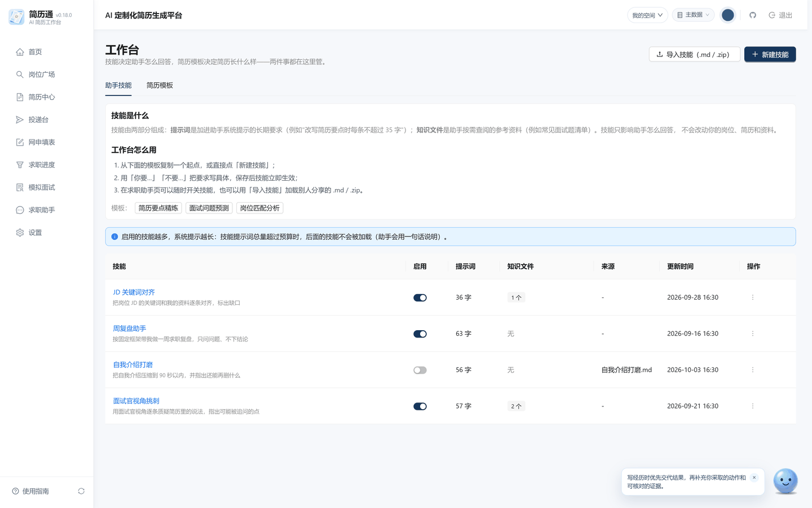Open the row menu for 自我介绍打磨
This screenshot has width=812, height=508.
753,370
